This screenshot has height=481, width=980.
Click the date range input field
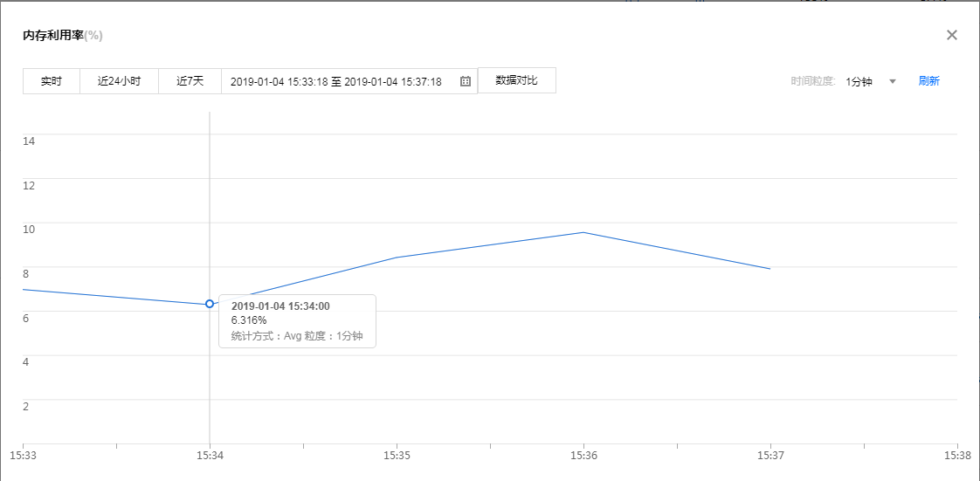pyautogui.click(x=336, y=81)
